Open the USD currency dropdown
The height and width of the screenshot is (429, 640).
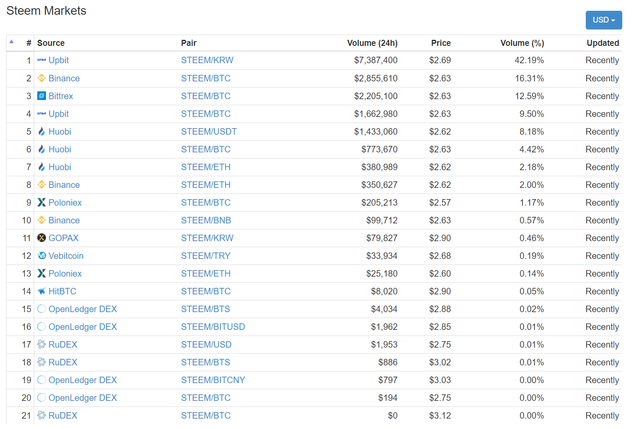click(603, 20)
